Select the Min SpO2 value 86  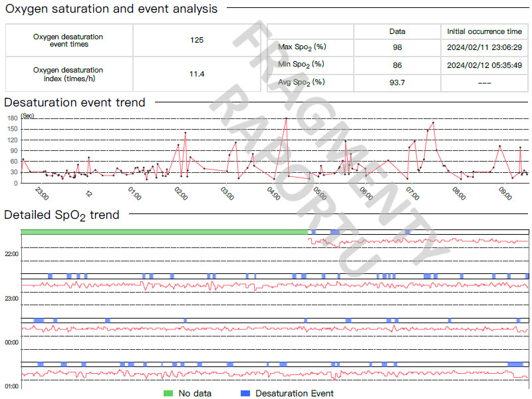coord(396,65)
